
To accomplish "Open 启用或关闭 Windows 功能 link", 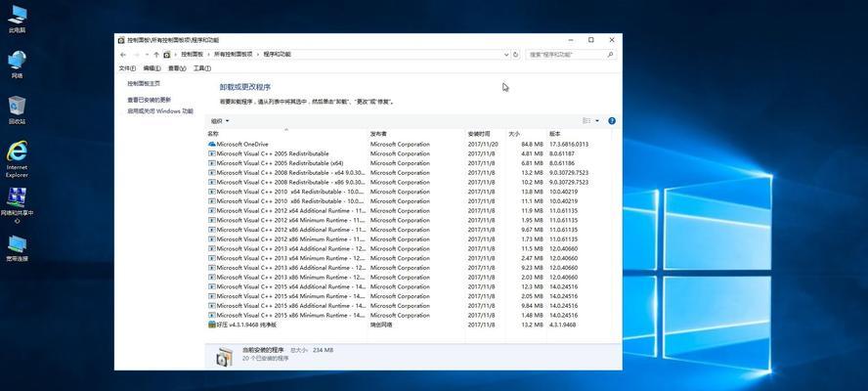I will click(x=160, y=111).
